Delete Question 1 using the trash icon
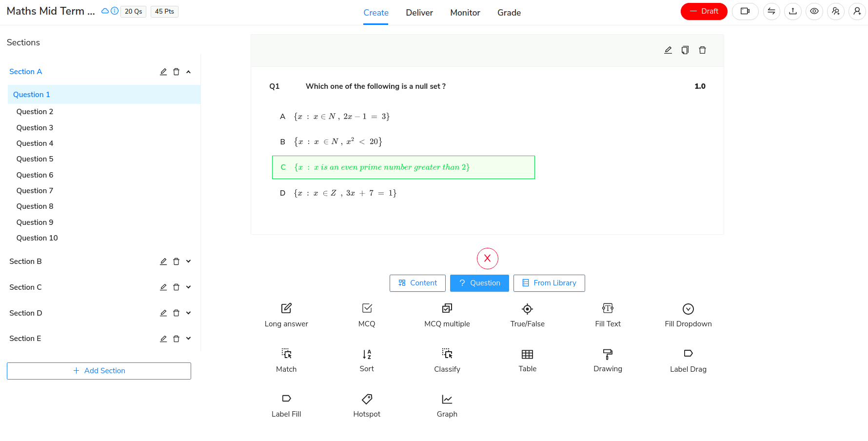The image size is (868, 441). click(702, 50)
